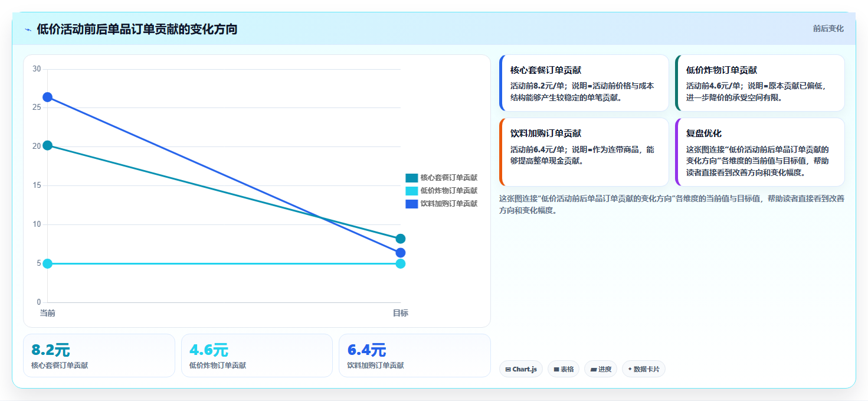Click the title 低价活动前后单品订单贡献的变化方向
868x401 pixels.
tap(137, 29)
